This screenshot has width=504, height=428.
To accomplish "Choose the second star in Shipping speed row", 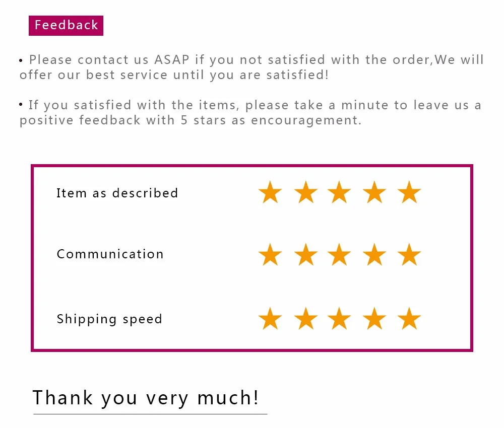I will coord(306,319).
